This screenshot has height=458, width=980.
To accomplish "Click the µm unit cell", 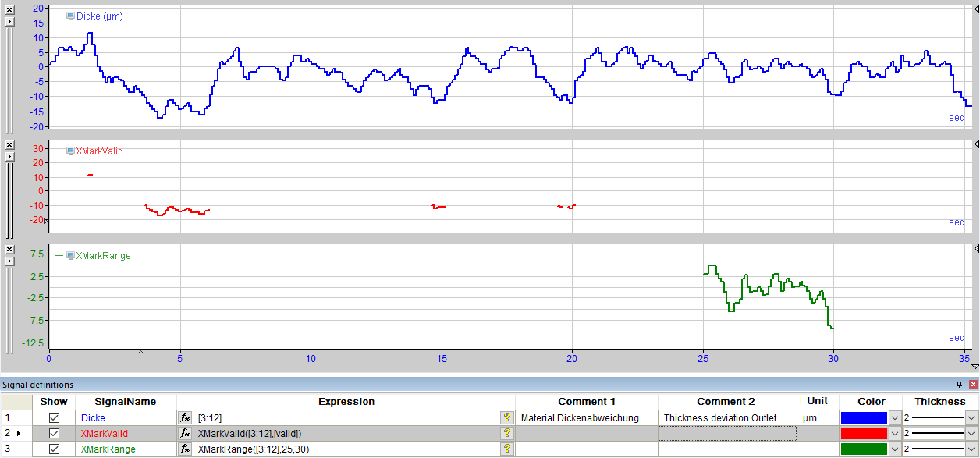I will (x=817, y=418).
